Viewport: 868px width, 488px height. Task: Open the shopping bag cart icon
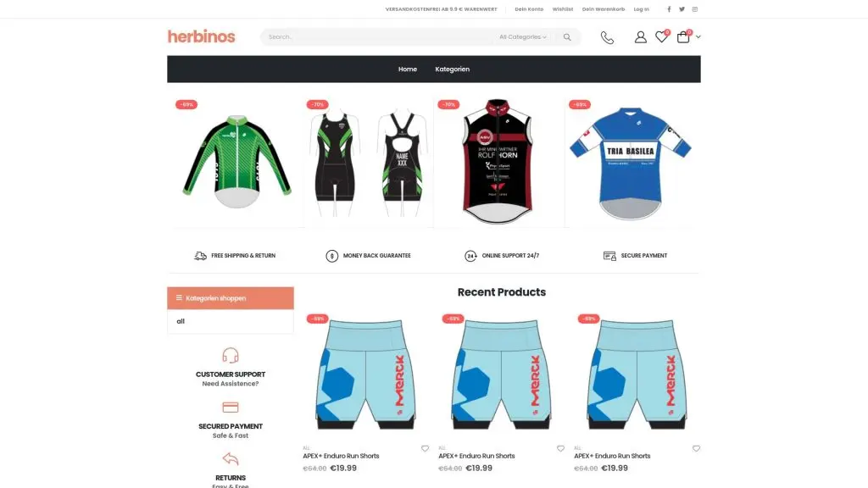683,37
